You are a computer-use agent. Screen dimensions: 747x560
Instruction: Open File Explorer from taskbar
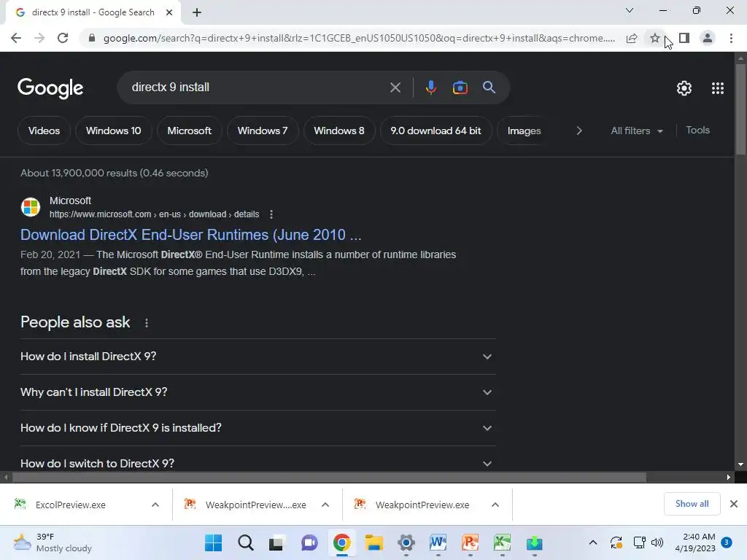pyautogui.click(x=374, y=542)
